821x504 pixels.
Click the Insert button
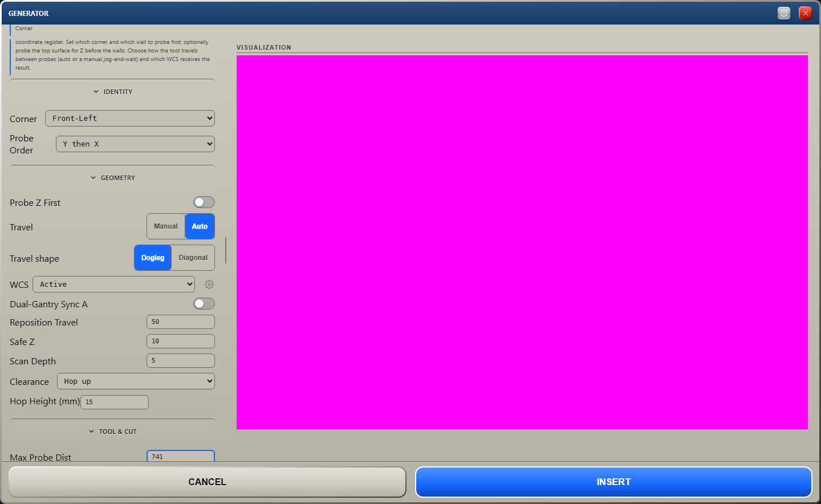[x=613, y=482]
